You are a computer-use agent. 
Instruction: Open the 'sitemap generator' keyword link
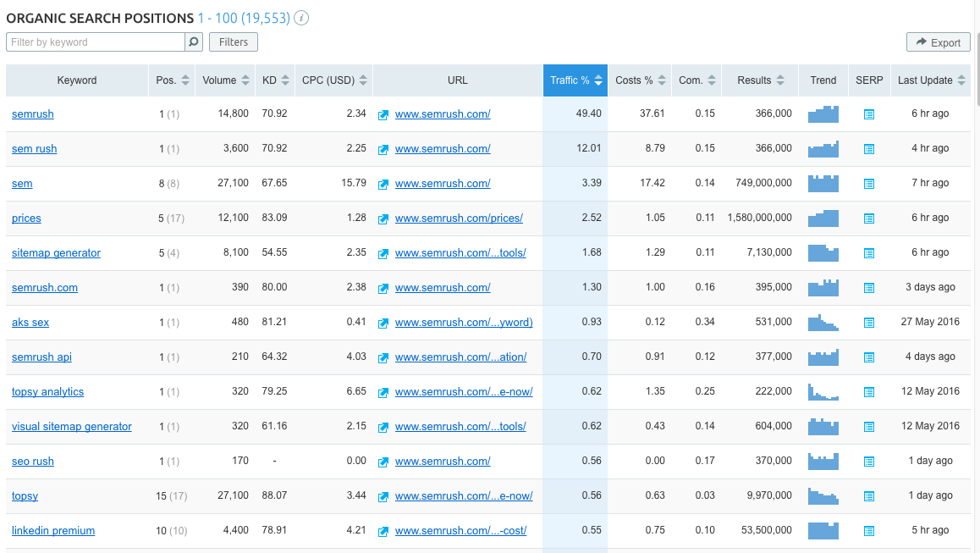tap(56, 252)
